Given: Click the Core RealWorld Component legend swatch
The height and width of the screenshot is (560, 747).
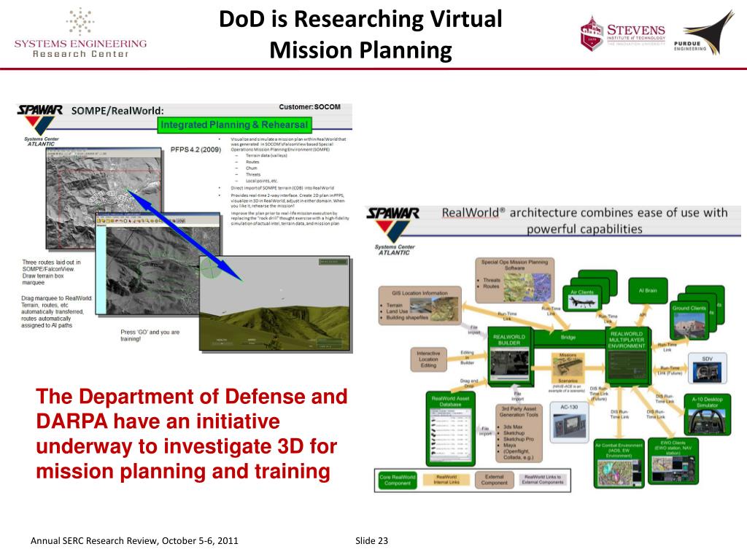Looking at the screenshot, I should [x=398, y=480].
